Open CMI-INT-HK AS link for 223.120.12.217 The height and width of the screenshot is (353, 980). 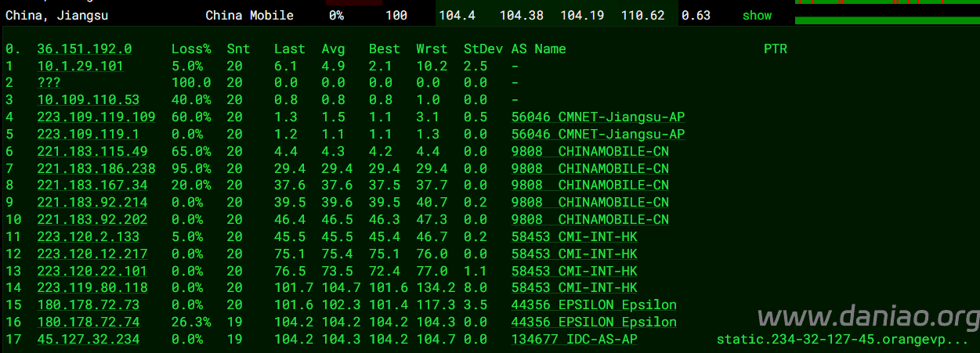pyautogui.click(x=574, y=254)
